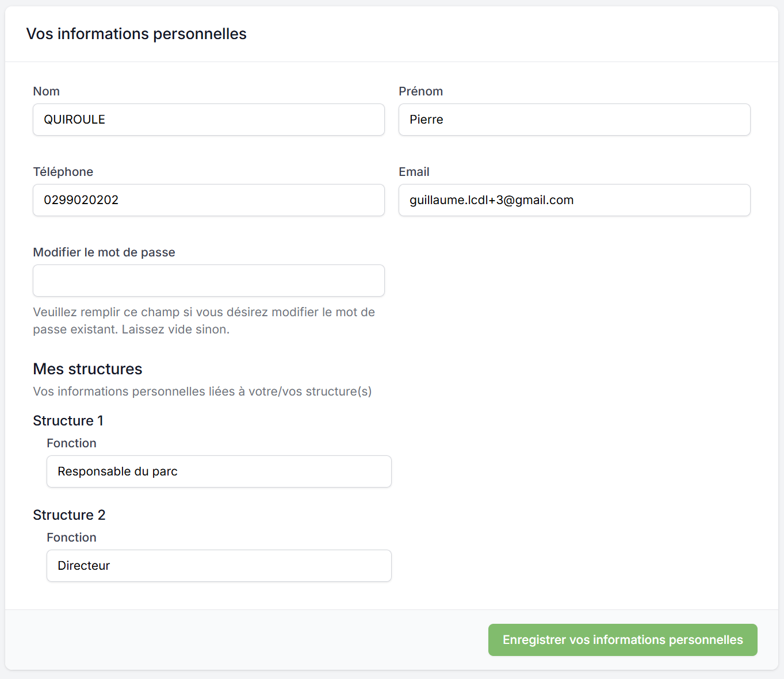The height and width of the screenshot is (679, 784).
Task: Select the Directeur function field
Action: point(219,566)
